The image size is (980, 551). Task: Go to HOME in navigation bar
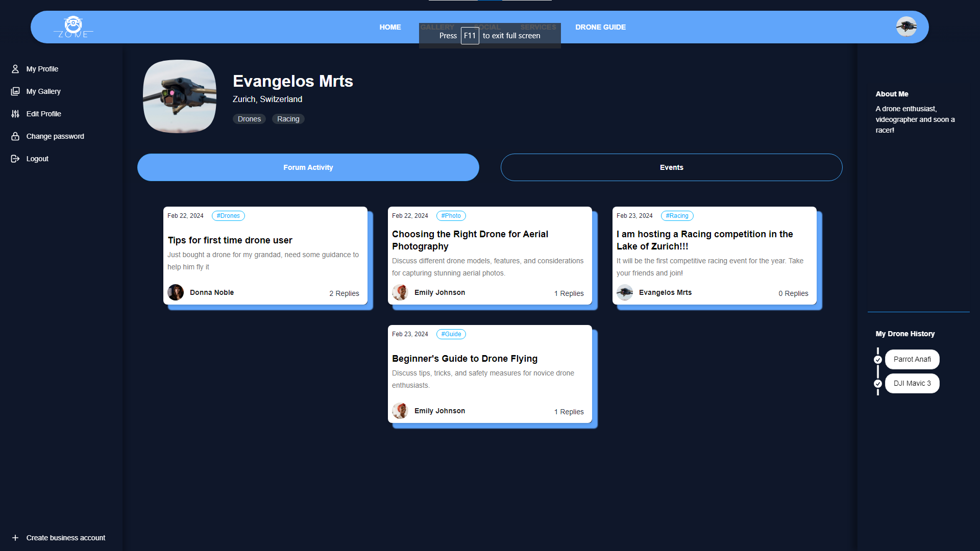[x=390, y=27]
